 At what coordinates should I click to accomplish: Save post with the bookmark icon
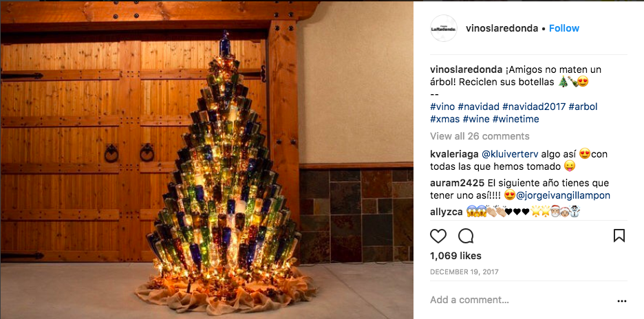[x=619, y=236]
